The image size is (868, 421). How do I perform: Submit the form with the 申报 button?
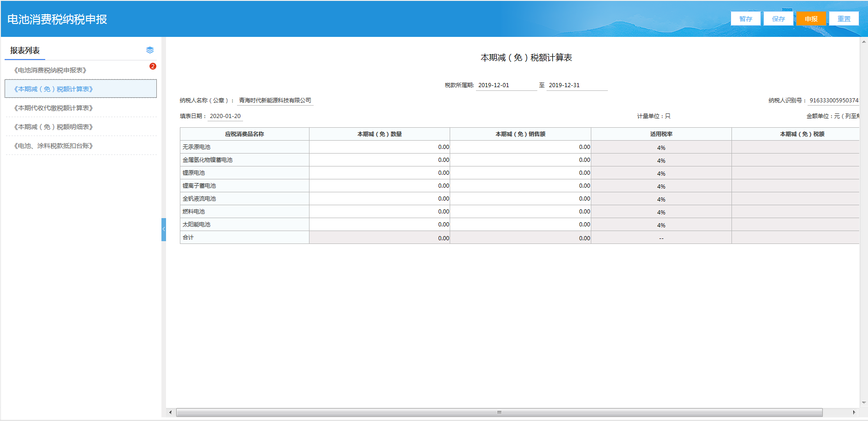[811, 19]
